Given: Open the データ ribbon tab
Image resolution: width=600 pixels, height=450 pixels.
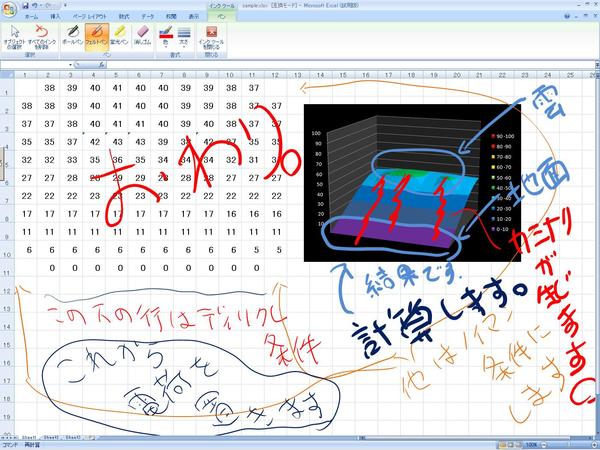Looking at the screenshot, I should point(147,17).
